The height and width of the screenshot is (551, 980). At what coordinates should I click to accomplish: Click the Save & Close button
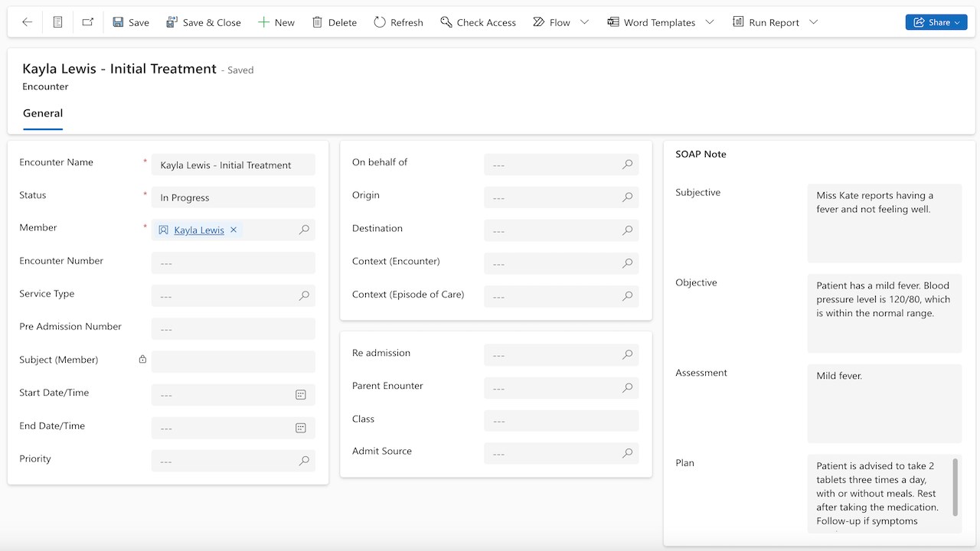[x=203, y=22]
